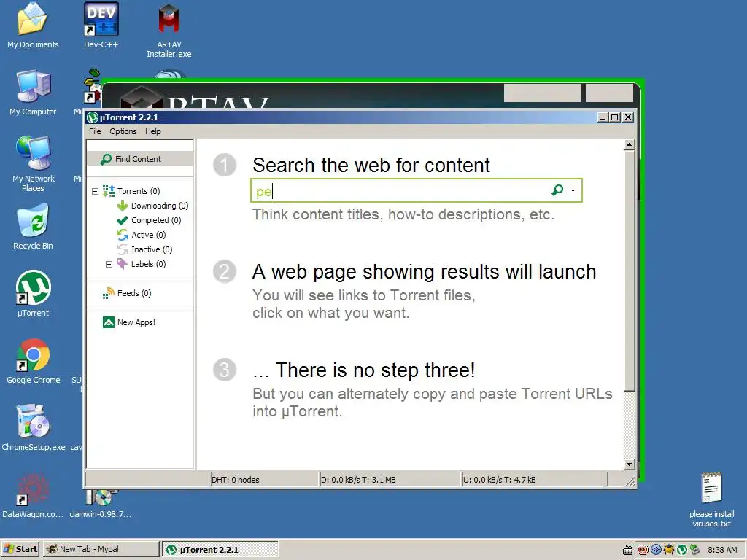Select Downloading (0) in the sidebar
747x560 pixels.
pos(160,206)
